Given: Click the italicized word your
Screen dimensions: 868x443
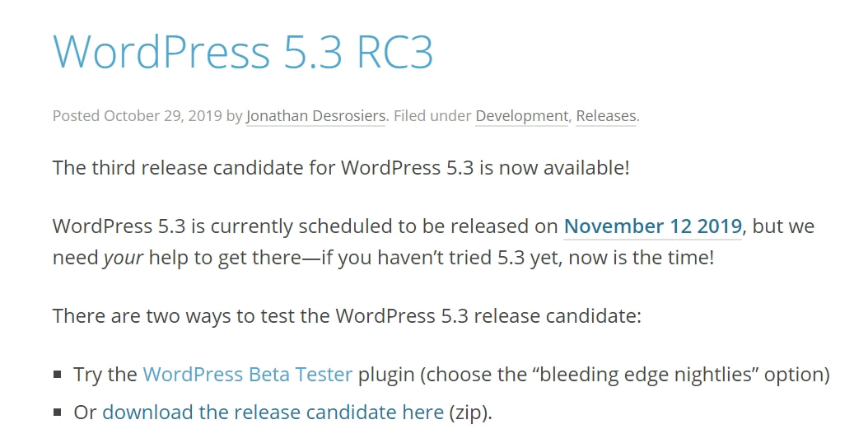Looking at the screenshot, I should click(x=123, y=258).
